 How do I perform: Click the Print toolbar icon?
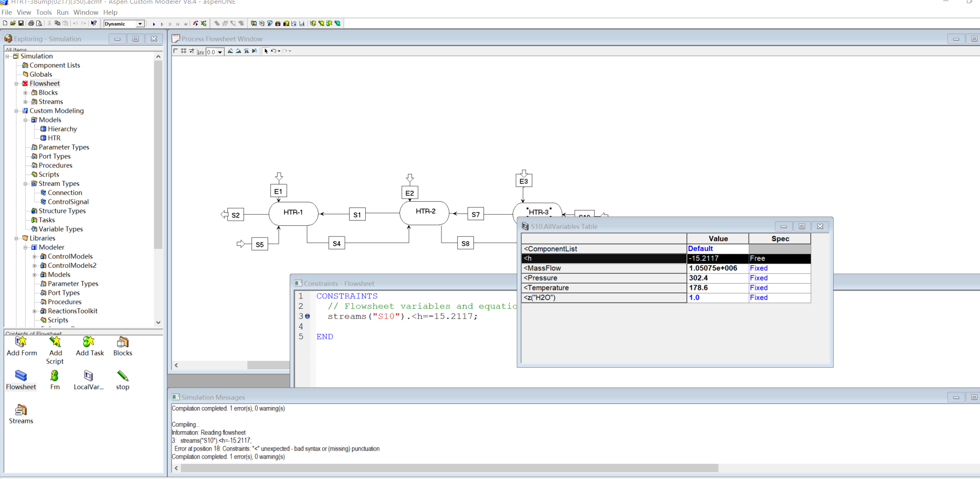pos(31,24)
